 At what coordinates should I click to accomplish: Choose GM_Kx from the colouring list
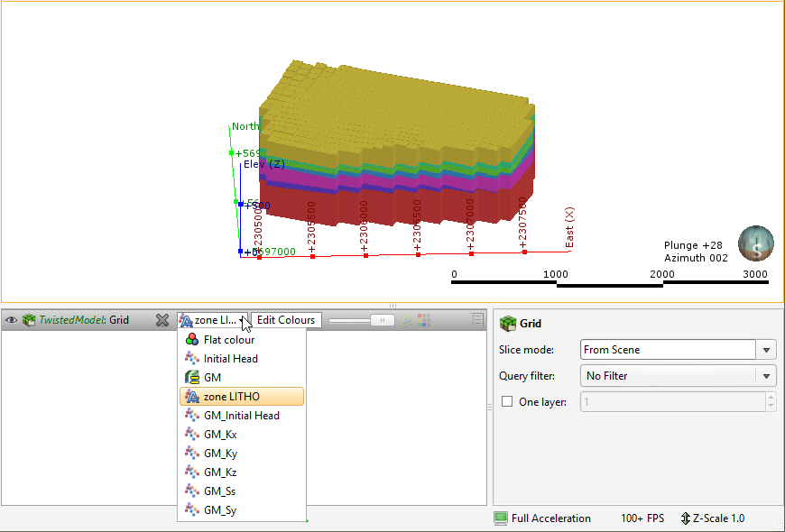(x=220, y=435)
